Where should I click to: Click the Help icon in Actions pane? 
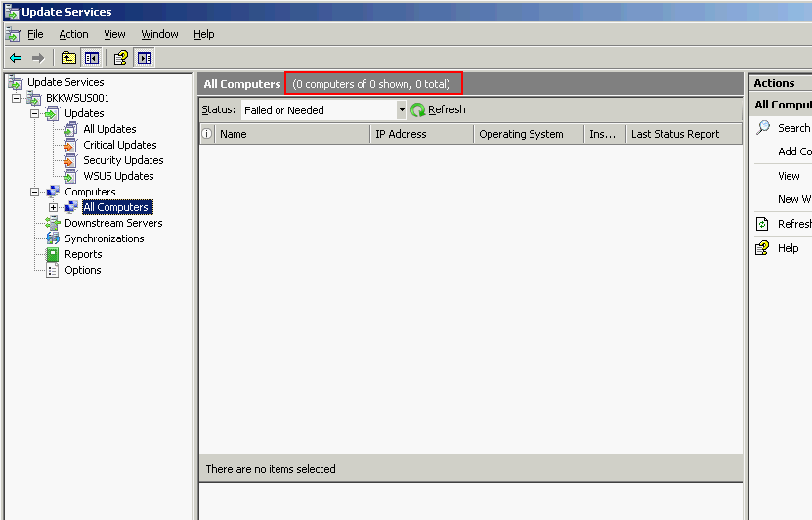(x=762, y=248)
